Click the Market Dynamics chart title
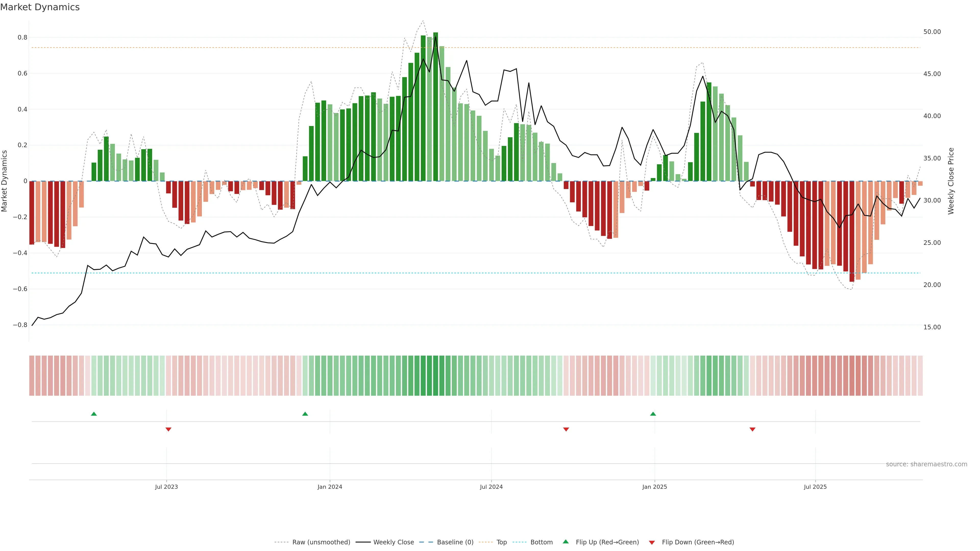This screenshot has width=980, height=551. click(x=40, y=7)
